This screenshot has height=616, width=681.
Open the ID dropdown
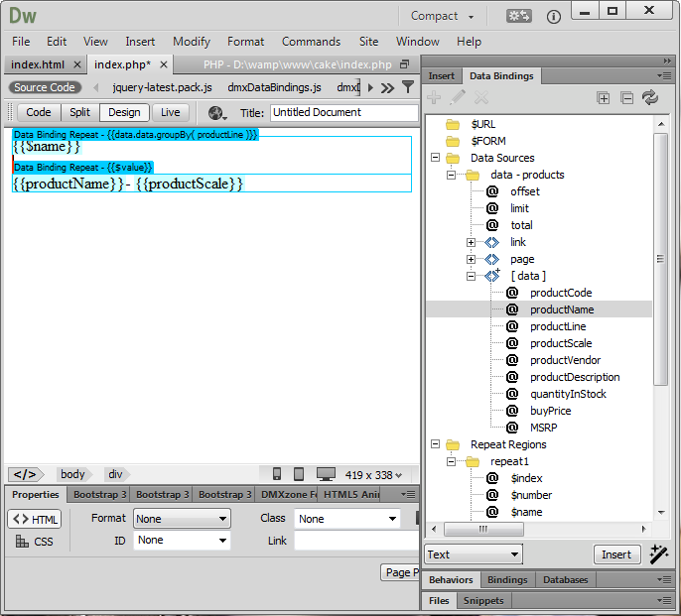click(182, 541)
